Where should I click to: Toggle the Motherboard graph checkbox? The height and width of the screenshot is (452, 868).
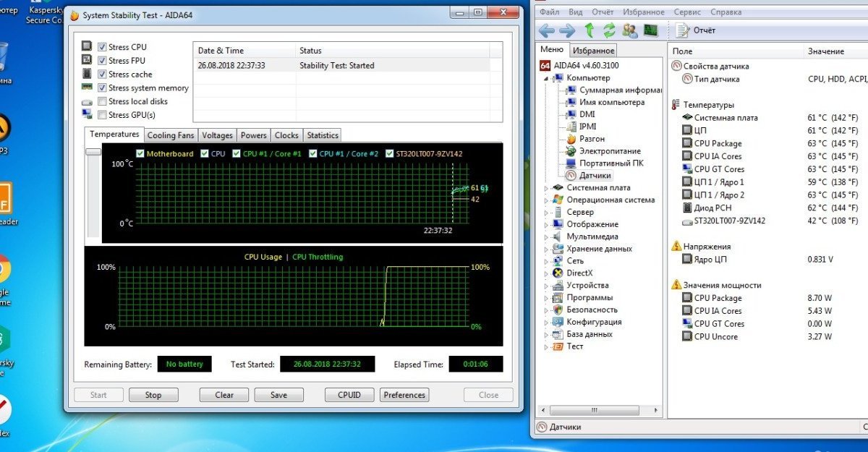coord(140,153)
